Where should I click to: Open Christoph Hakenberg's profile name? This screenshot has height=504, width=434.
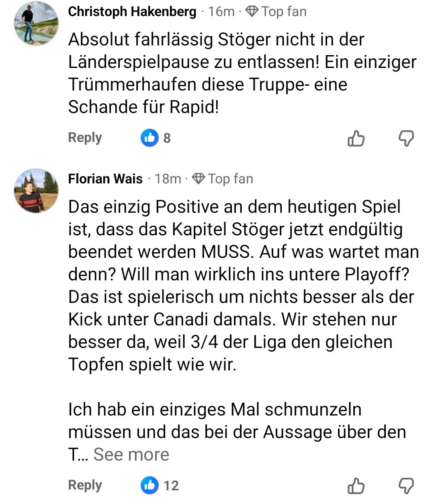(132, 12)
